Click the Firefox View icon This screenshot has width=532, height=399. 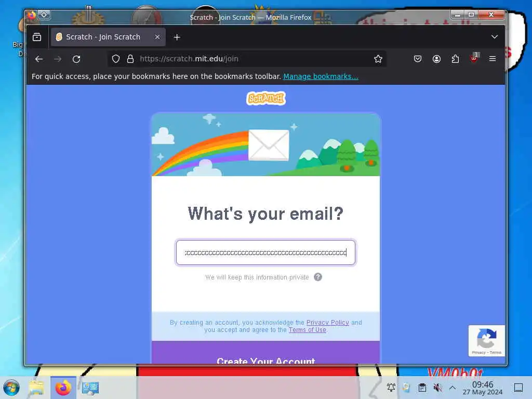click(x=37, y=37)
